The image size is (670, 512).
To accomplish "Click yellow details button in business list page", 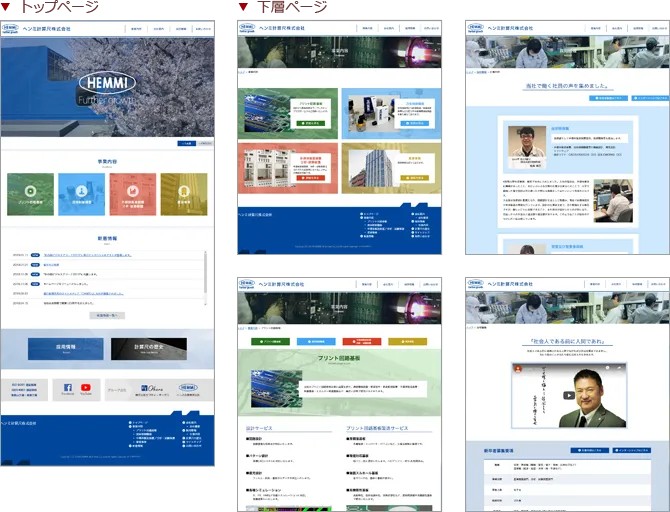I will click(x=414, y=178).
